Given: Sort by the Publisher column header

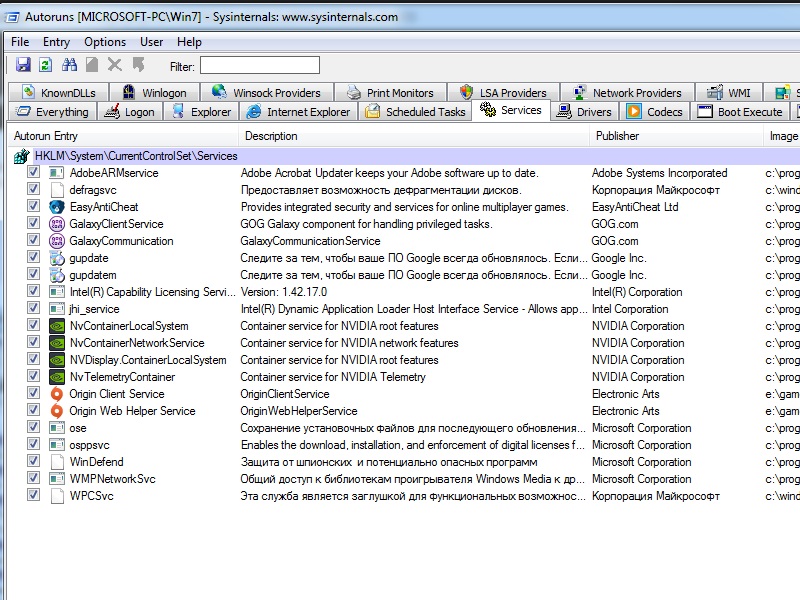Looking at the screenshot, I should (x=617, y=136).
